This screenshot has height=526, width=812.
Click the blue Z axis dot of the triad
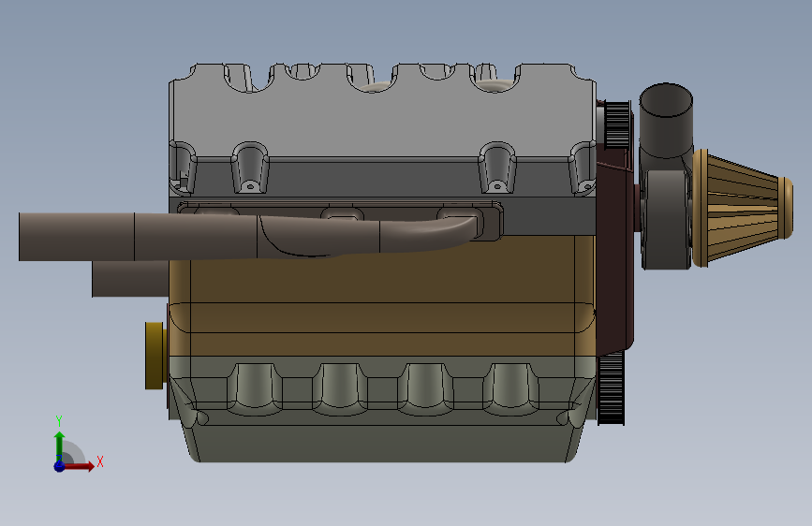tap(59, 466)
